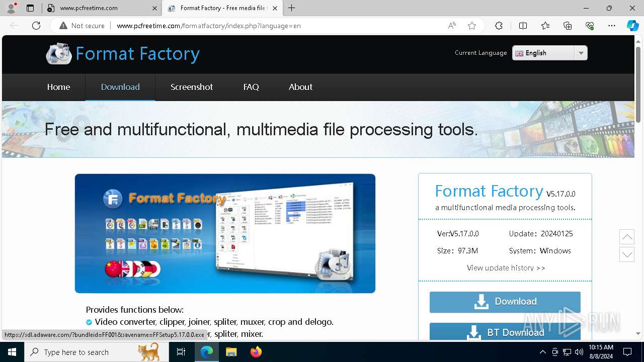Click the banner headline about multimedia tools
The width and height of the screenshot is (644, 362).
(261, 130)
